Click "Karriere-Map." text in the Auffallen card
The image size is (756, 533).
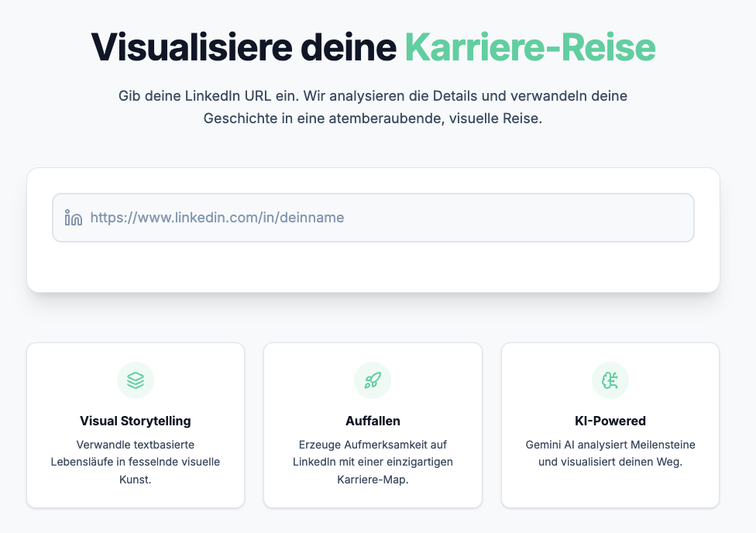click(373, 480)
